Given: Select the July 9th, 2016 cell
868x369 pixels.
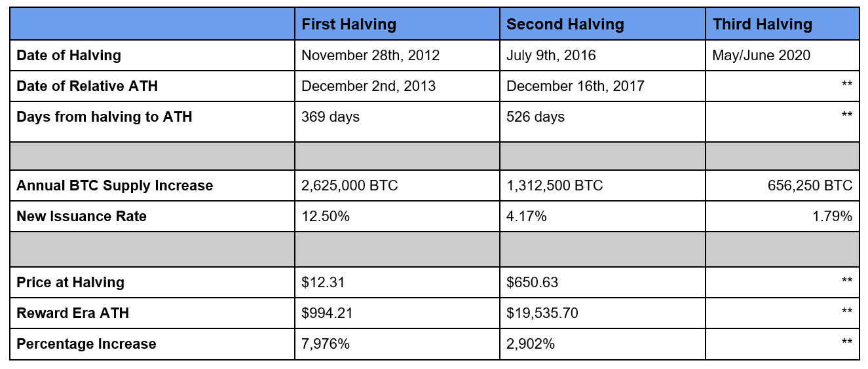Looking at the screenshot, I should [551, 56].
